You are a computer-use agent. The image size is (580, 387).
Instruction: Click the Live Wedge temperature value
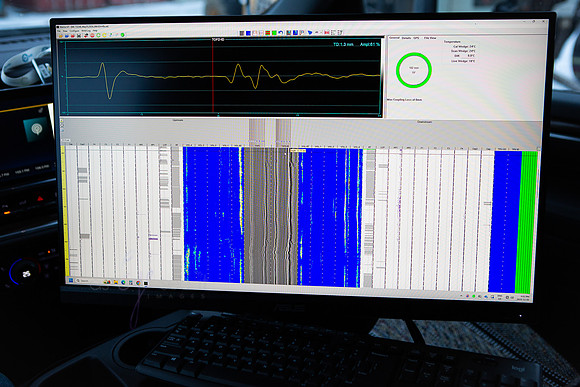click(471, 61)
